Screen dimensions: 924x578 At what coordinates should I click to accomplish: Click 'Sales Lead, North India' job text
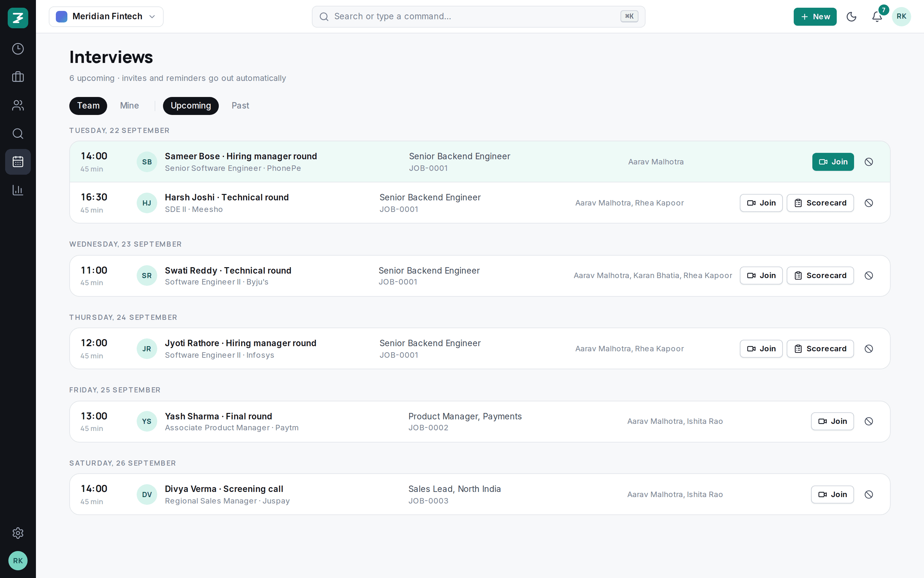tap(454, 489)
